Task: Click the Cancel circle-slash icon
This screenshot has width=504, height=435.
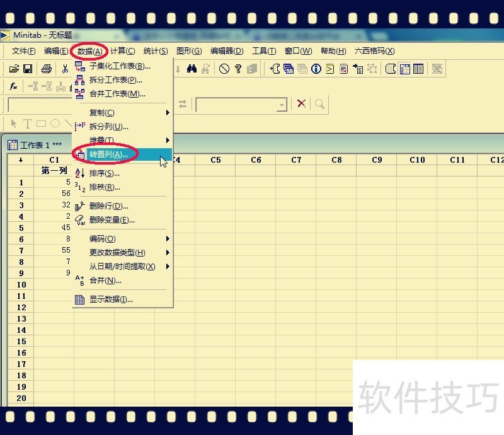Action: (x=224, y=69)
